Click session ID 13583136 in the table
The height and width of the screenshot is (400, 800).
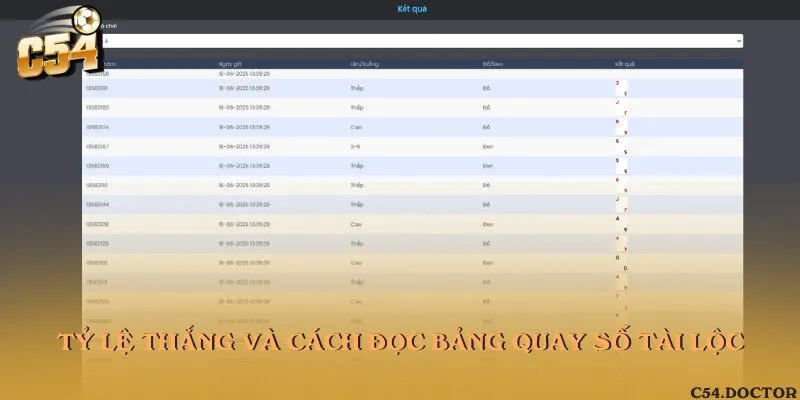point(98,224)
